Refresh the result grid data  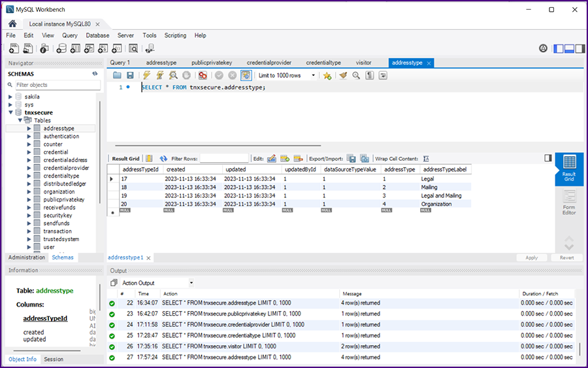tap(163, 159)
